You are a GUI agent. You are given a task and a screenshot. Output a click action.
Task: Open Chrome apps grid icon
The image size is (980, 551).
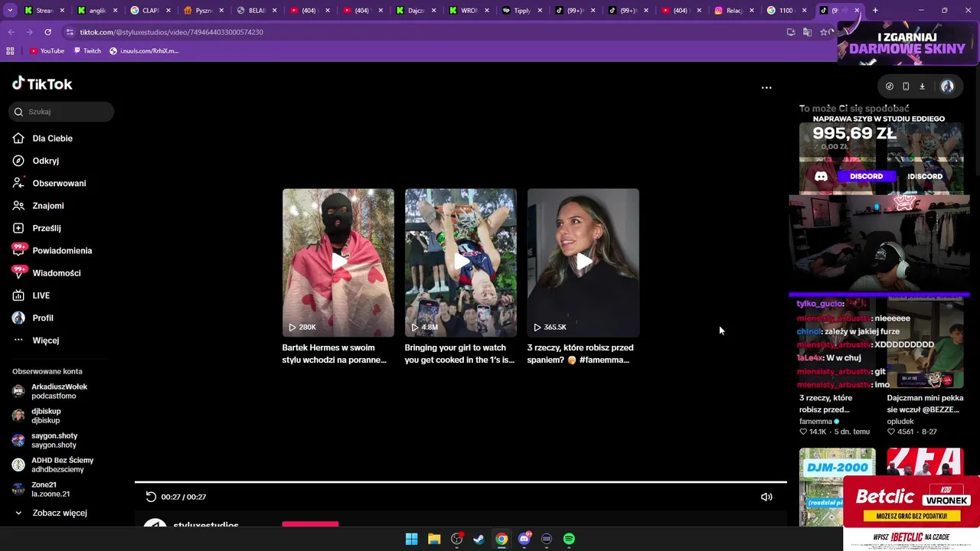pyautogui.click(x=10, y=51)
